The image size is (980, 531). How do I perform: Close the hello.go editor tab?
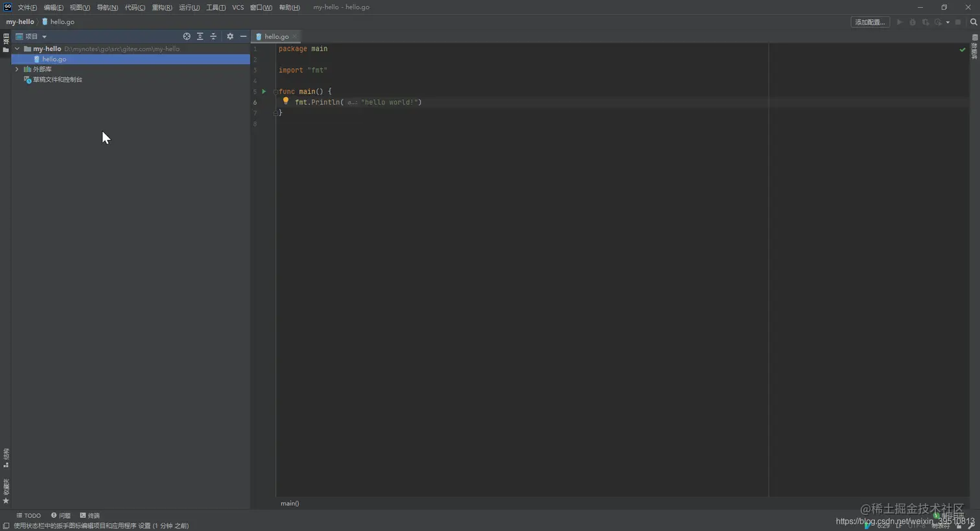click(295, 36)
